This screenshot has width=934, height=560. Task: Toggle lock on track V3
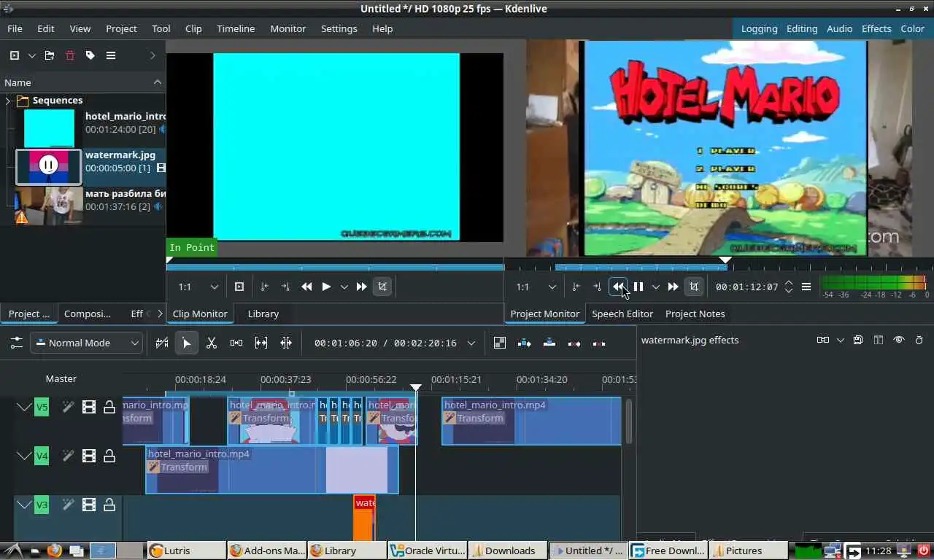[109, 505]
